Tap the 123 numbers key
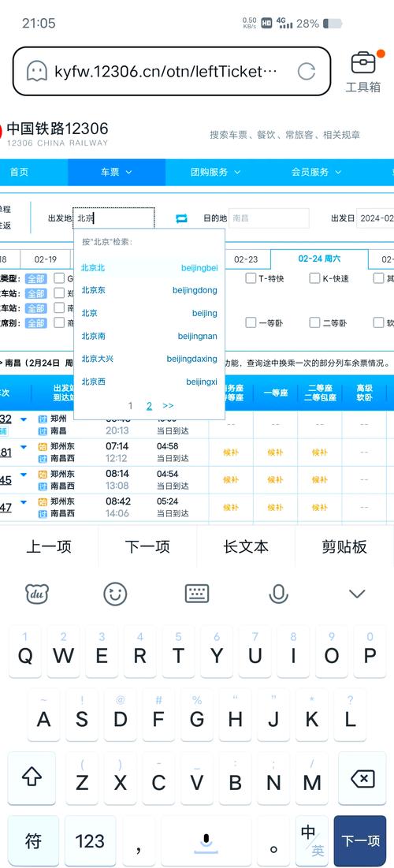Screen dimensions: 394x868 coord(90,841)
